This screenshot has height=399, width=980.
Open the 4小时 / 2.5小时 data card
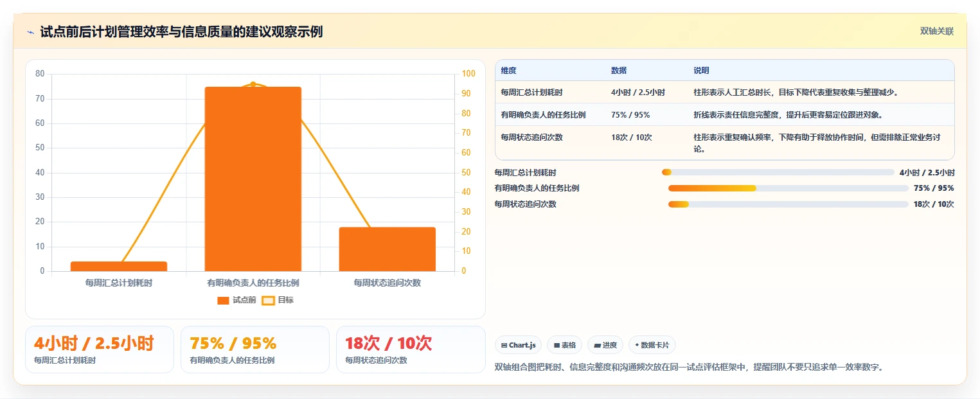click(100, 350)
